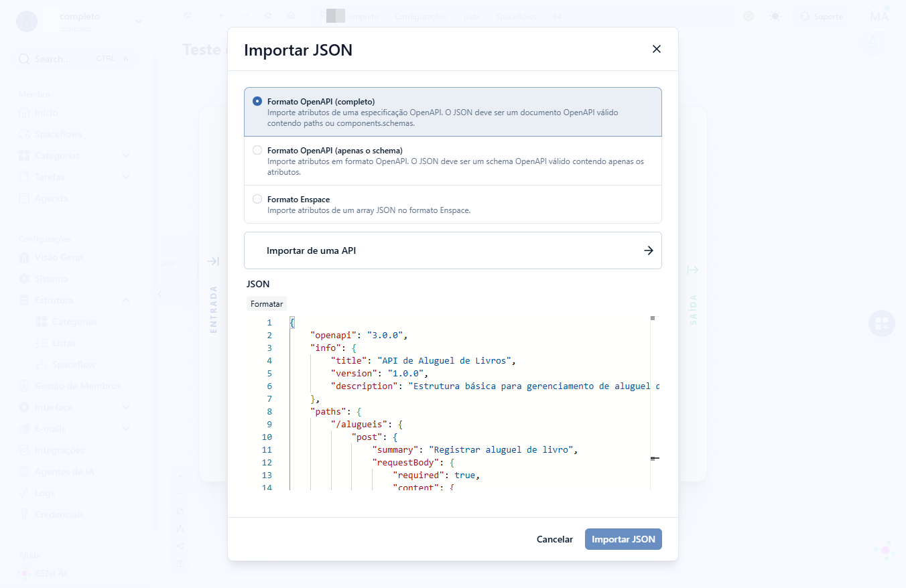906x588 pixels.
Task: Click the Integrações icon in the sidebar
Action: click(24, 450)
